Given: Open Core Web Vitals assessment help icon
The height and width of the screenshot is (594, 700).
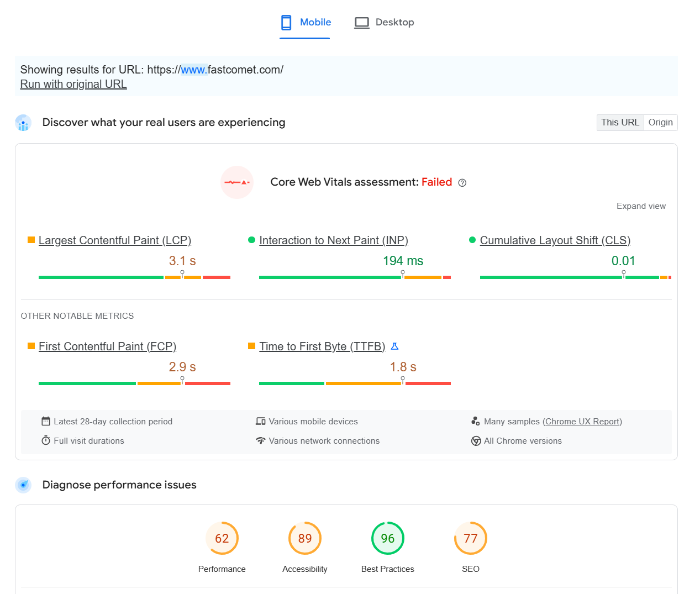Looking at the screenshot, I should click(x=462, y=183).
